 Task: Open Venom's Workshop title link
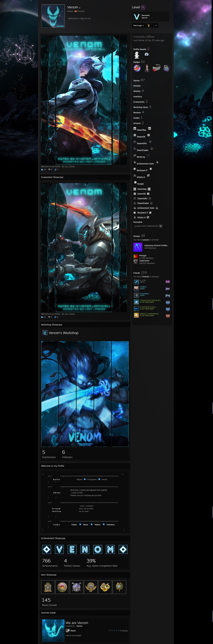click(63, 333)
